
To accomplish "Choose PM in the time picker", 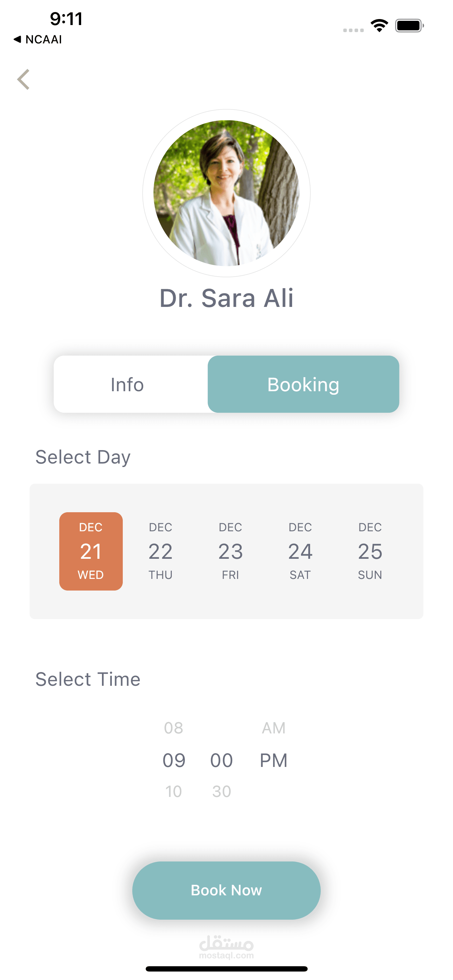I will point(273,760).
